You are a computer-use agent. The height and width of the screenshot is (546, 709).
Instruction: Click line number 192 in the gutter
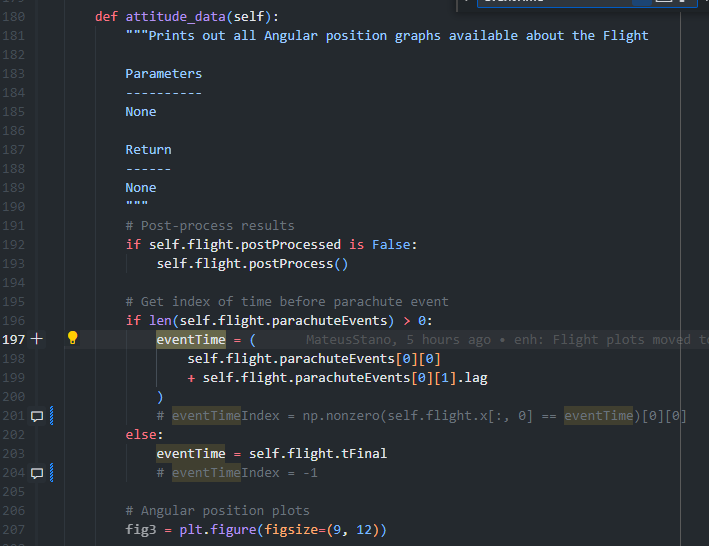click(14, 245)
